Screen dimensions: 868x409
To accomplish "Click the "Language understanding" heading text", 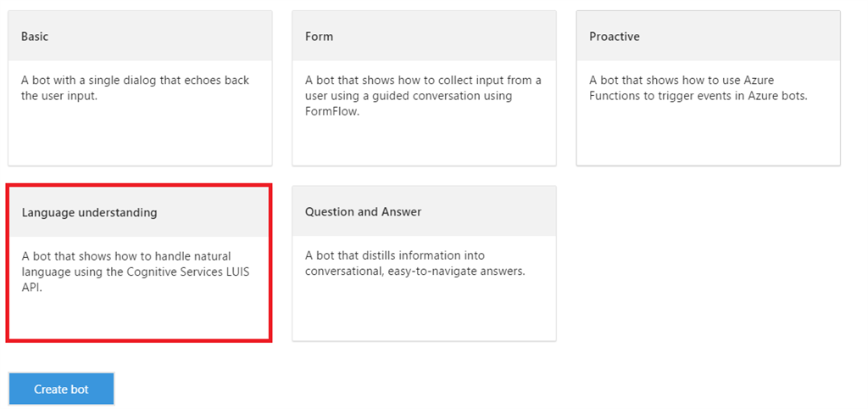I will pyautogui.click(x=89, y=212).
